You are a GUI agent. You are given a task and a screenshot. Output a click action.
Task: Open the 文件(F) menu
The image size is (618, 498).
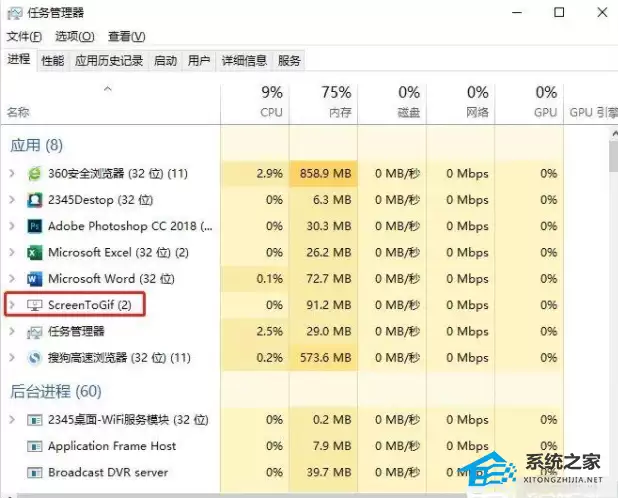pyautogui.click(x=24, y=37)
